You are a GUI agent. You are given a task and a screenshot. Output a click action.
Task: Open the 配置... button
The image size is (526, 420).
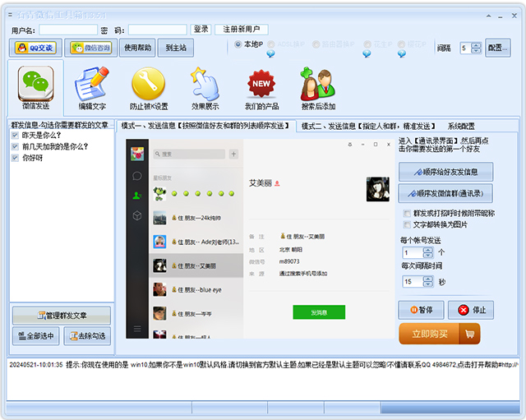coord(498,48)
